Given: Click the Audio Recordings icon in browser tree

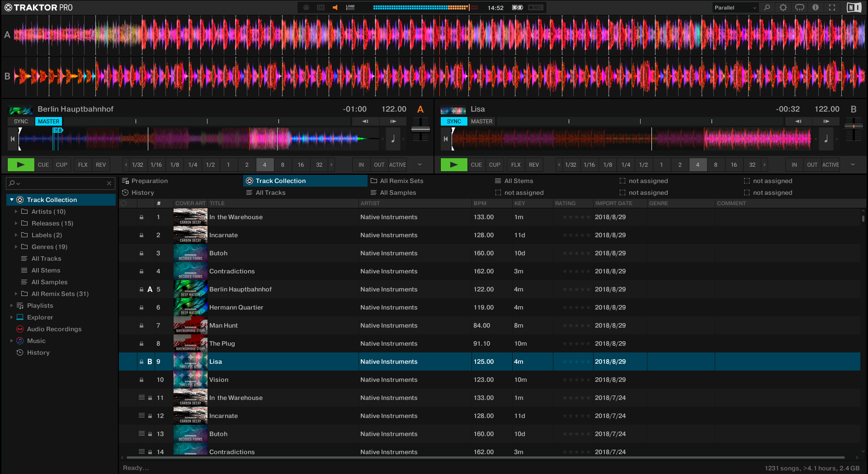Looking at the screenshot, I should click(x=20, y=329).
